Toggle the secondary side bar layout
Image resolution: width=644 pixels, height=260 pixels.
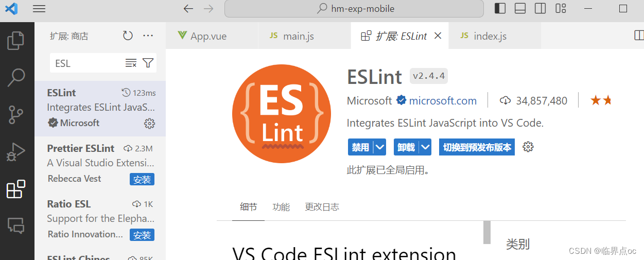click(x=540, y=9)
